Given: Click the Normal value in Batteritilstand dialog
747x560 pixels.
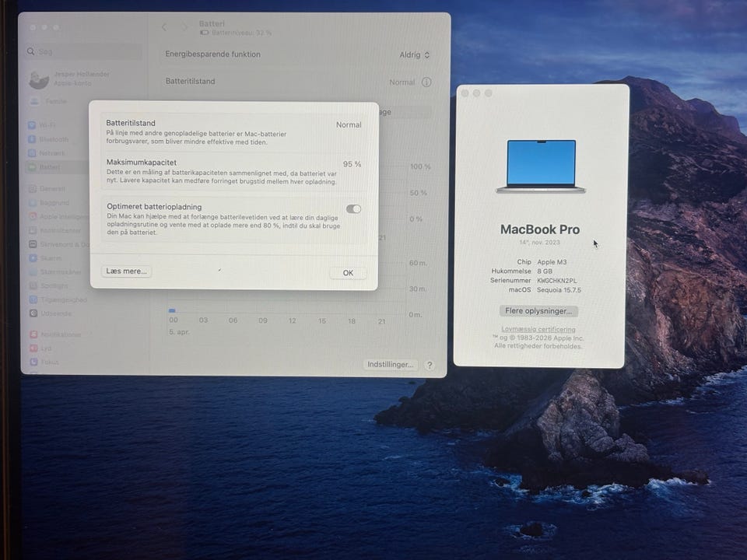Looking at the screenshot, I should click(349, 124).
